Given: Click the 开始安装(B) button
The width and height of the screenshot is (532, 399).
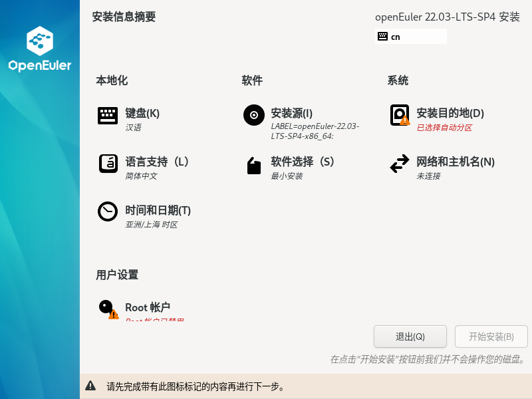Looking at the screenshot, I should (491, 336).
